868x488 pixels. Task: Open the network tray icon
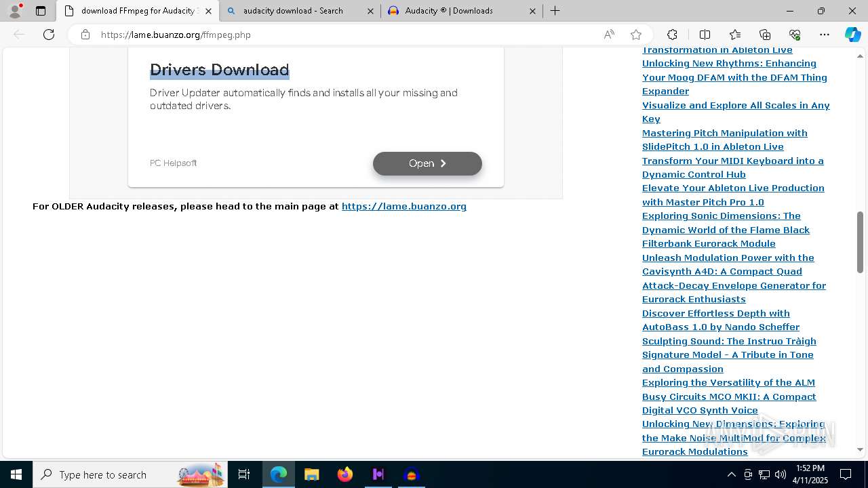(764, 474)
